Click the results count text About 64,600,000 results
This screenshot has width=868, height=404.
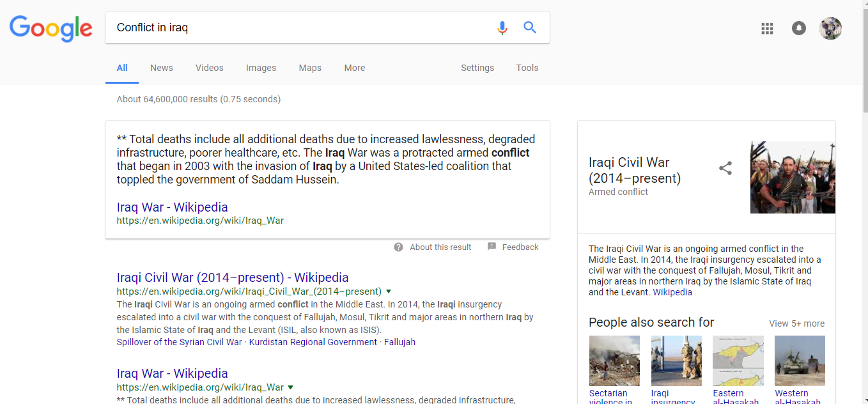[x=199, y=99]
